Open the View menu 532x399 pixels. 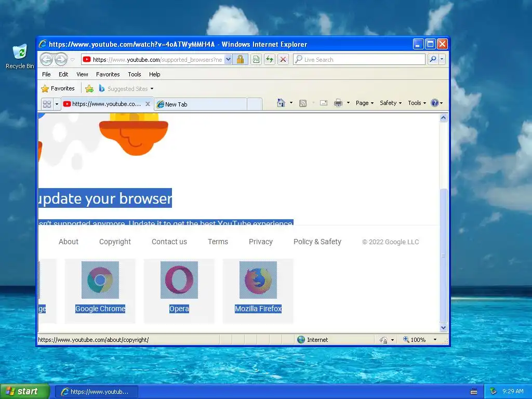[x=82, y=74]
